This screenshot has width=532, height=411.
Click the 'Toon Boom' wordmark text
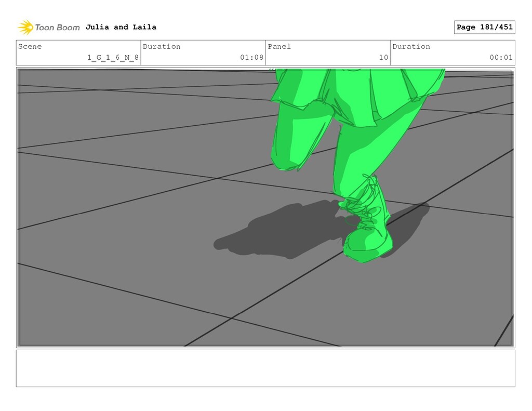(x=57, y=28)
